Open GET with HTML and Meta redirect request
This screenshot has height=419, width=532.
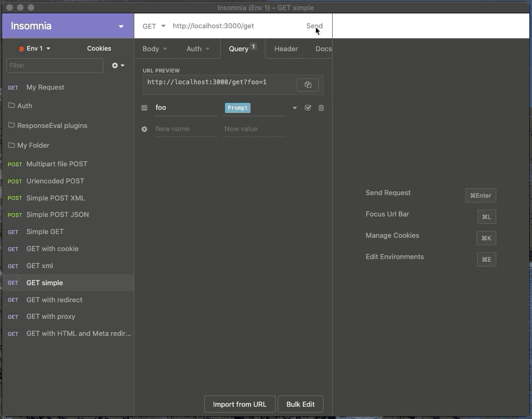[68, 334]
